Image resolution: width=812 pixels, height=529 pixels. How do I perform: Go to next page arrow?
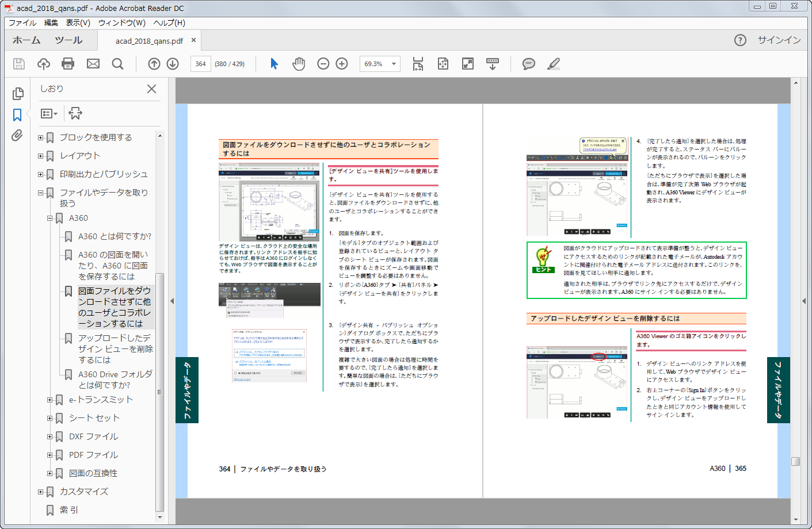click(173, 64)
